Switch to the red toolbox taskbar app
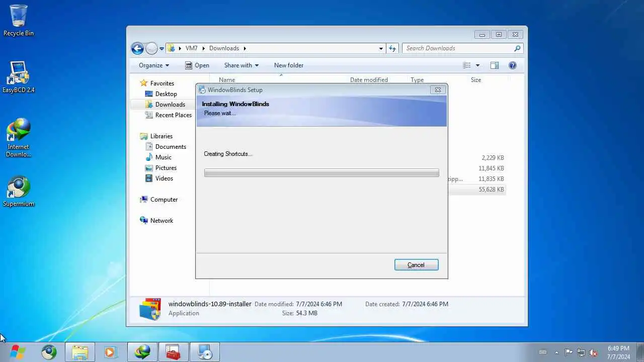This screenshot has height=362, width=644. point(174,352)
